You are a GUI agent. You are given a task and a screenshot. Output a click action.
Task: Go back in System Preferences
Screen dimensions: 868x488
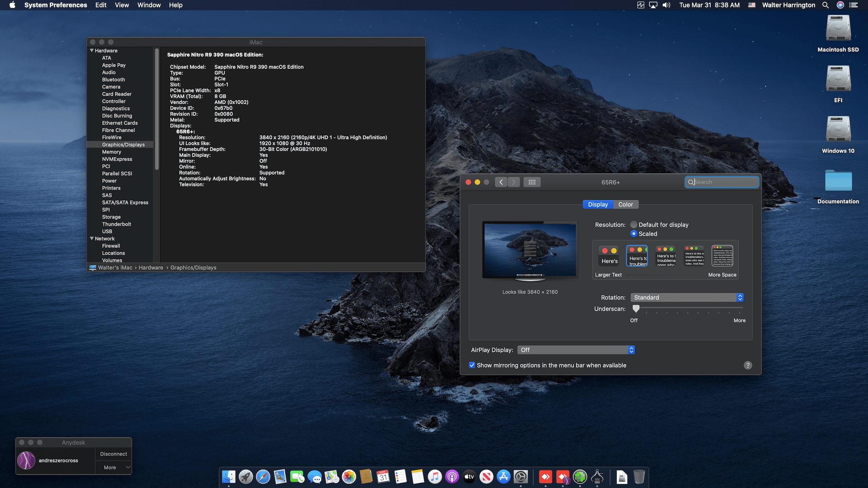point(501,182)
